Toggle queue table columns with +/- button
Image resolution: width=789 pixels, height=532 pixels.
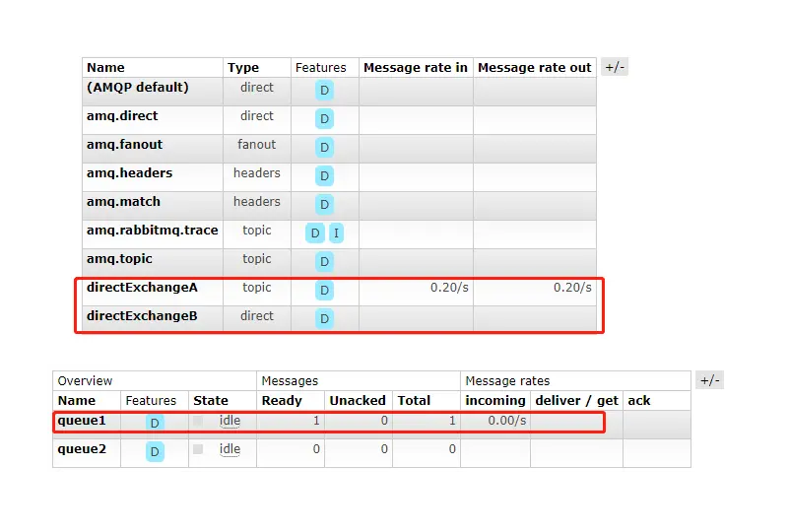pyautogui.click(x=709, y=380)
